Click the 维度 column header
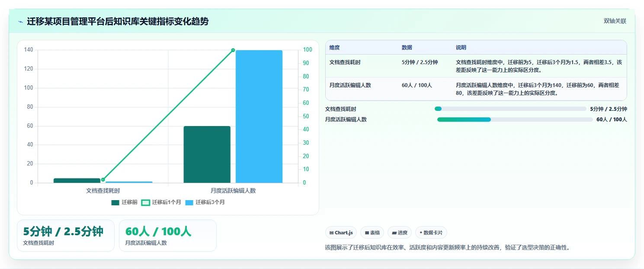 (334, 48)
